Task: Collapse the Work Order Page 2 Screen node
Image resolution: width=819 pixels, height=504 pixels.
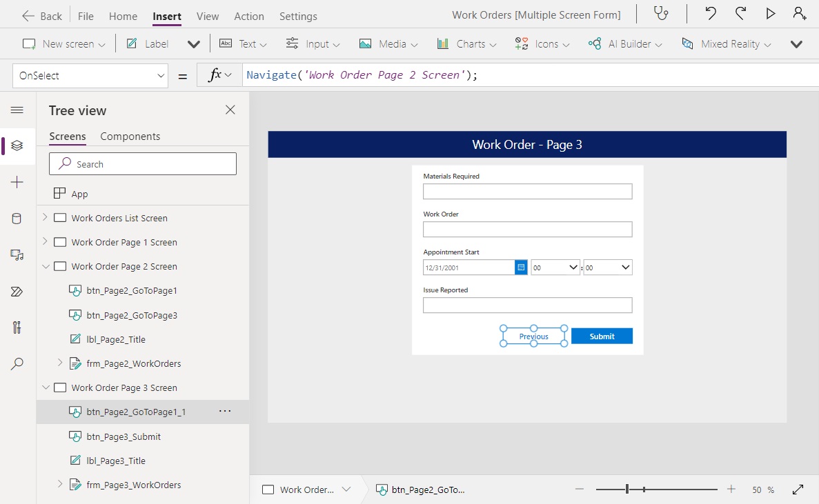Action: (x=45, y=266)
